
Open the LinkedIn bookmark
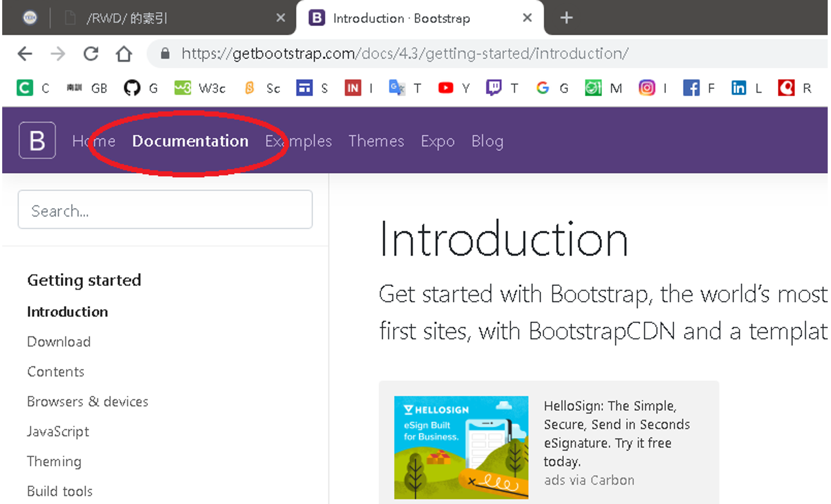(747, 88)
